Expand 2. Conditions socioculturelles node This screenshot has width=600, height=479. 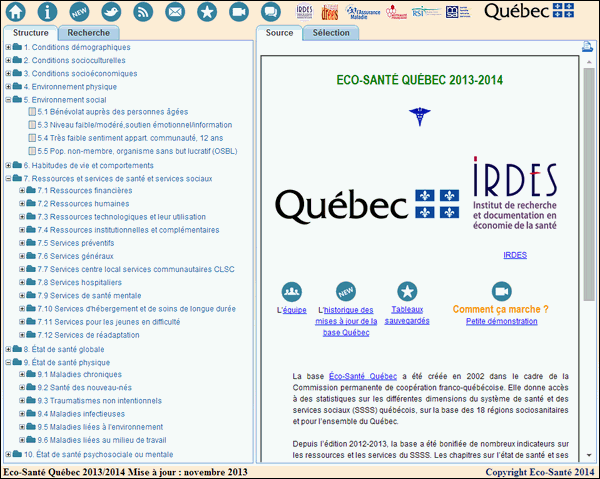pyautogui.click(x=8, y=60)
